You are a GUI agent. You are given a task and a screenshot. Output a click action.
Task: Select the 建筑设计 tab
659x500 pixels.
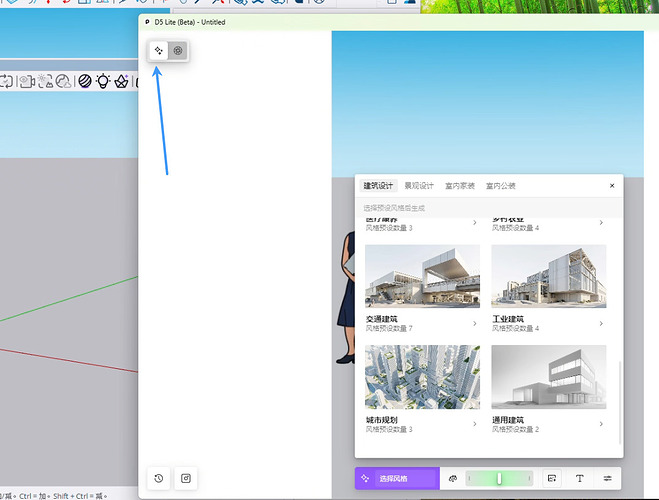(379, 186)
